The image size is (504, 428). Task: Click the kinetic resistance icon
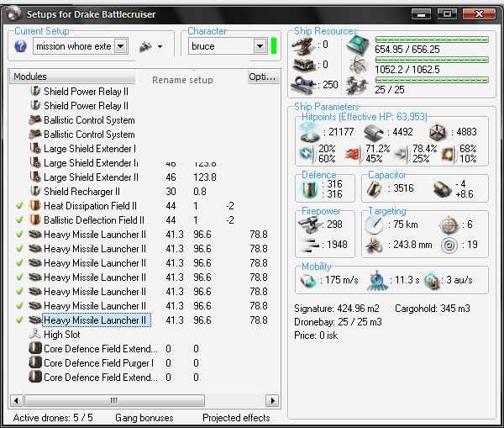(x=402, y=154)
